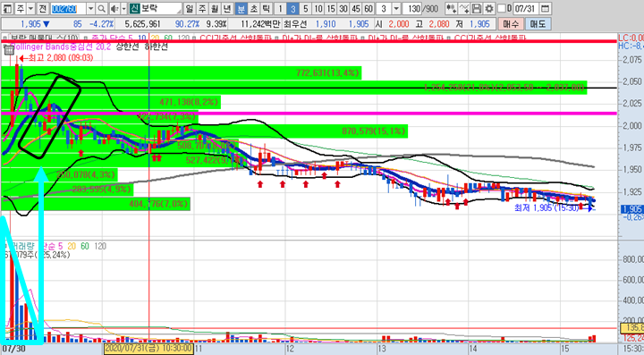The width and height of the screenshot is (644, 355).
Task: Click the change rate -4.27%
Action: (x=102, y=24)
